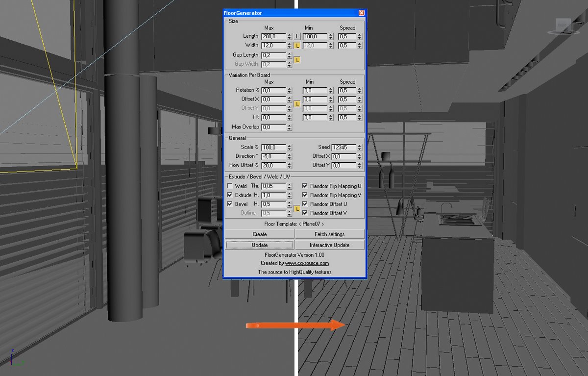Click the Row Offset % field
This screenshot has height=376, width=588.
[x=274, y=165]
